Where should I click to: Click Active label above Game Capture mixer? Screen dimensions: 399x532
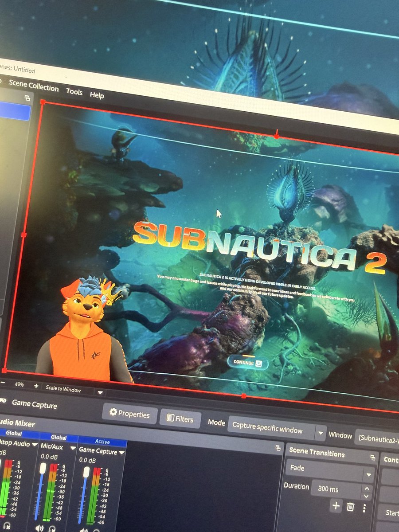pos(102,442)
